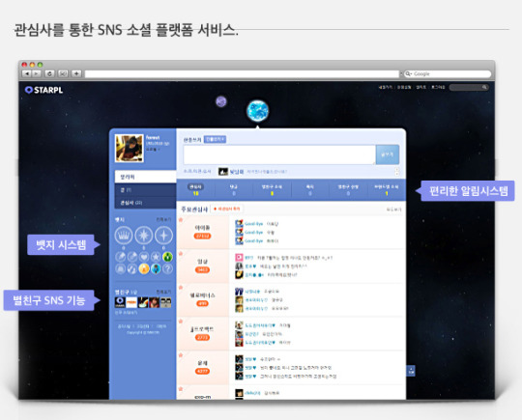Click the post writing text box
The height and width of the screenshot is (420, 522).
279,154
